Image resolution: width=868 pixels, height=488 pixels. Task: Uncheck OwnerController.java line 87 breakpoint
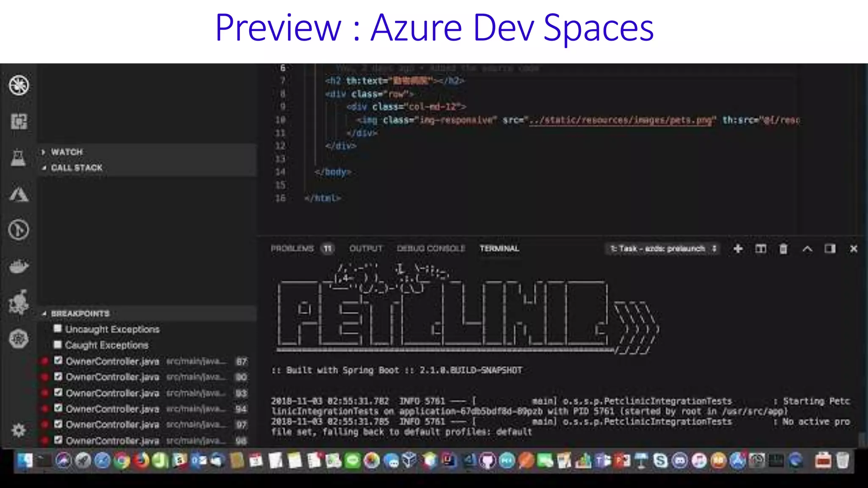pos(58,360)
